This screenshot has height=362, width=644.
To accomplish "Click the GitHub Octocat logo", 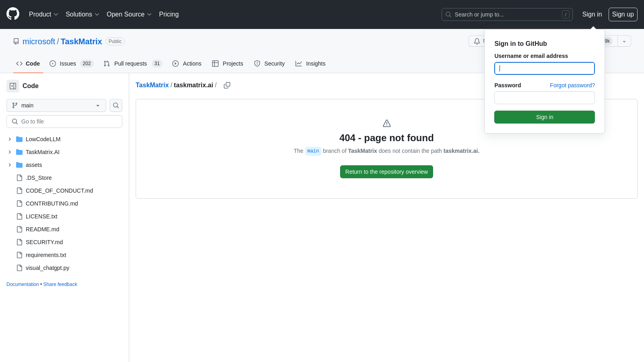I will click(12, 13).
